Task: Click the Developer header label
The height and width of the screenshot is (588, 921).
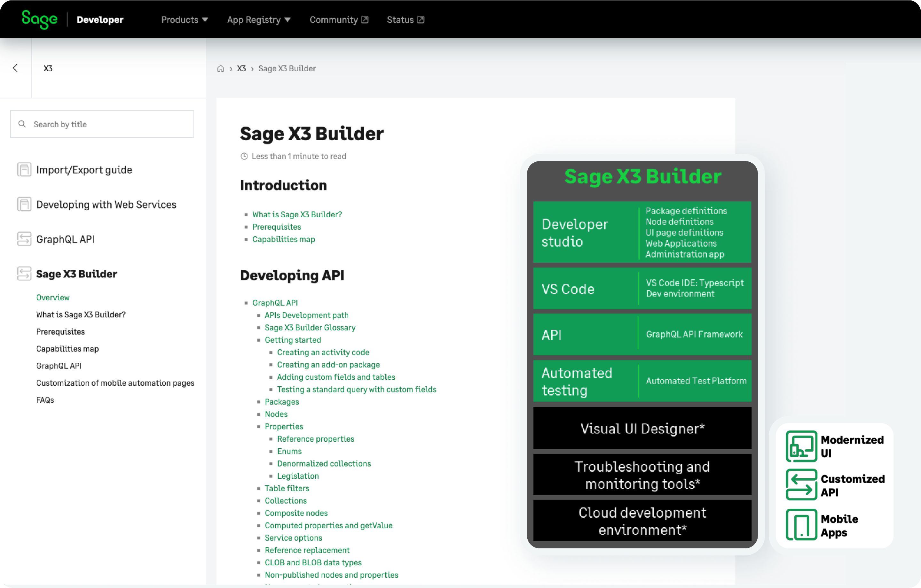Action: 100,19
